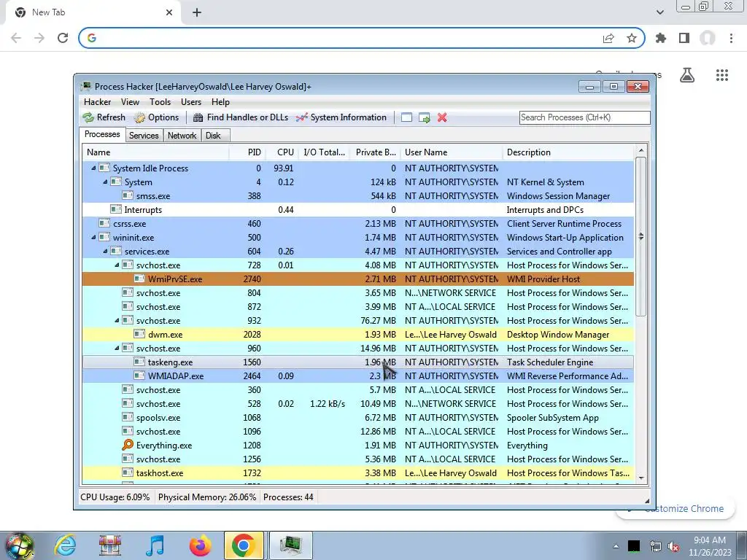The width and height of the screenshot is (747, 560).
Task: Bookmark this tab with the star icon
Action: pos(632,38)
